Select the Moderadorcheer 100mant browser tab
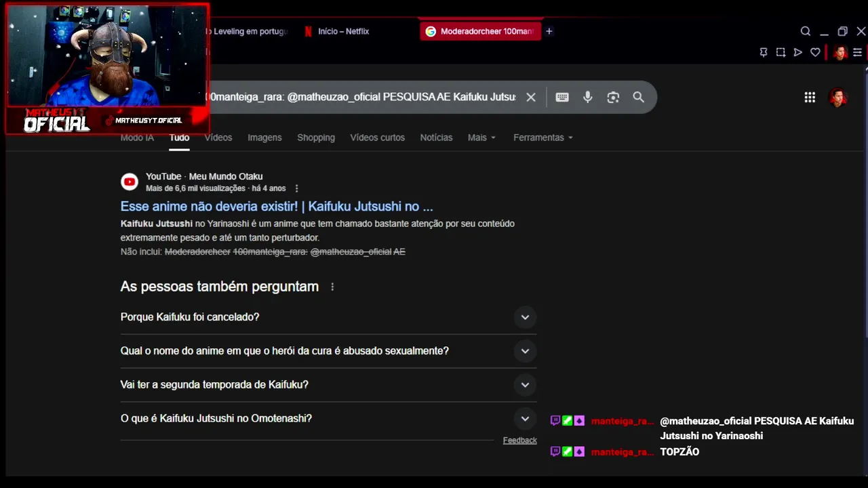868x488 pixels. (x=481, y=31)
